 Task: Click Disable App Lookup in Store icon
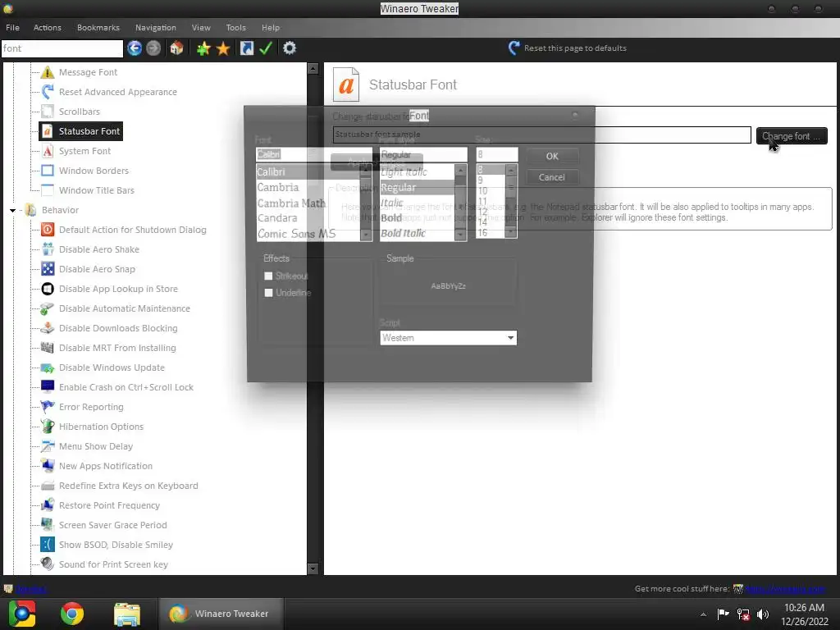point(48,289)
